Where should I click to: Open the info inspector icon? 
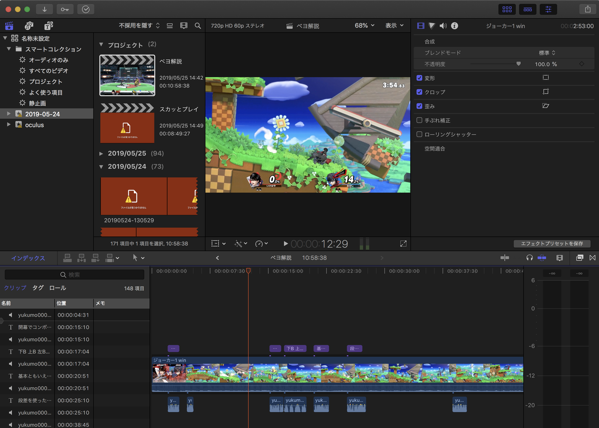(x=455, y=26)
